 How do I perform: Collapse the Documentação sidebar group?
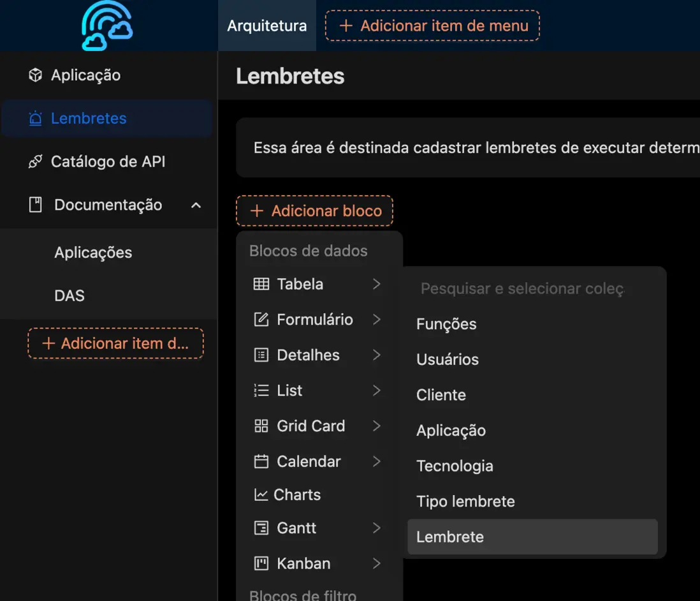(x=196, y=205)
